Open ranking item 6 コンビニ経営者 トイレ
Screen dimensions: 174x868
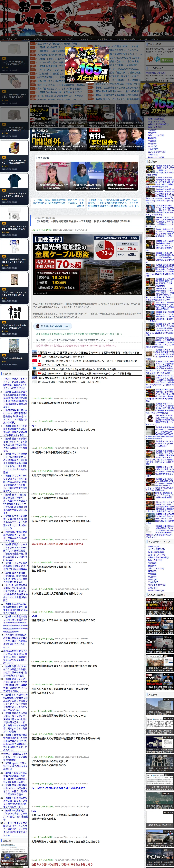click(16, 464)
